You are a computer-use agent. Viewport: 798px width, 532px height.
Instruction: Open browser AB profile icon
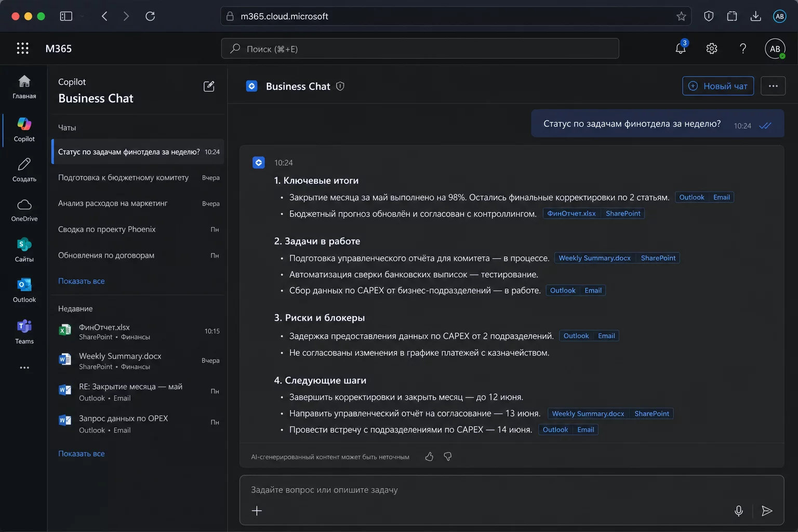point(779,16)
